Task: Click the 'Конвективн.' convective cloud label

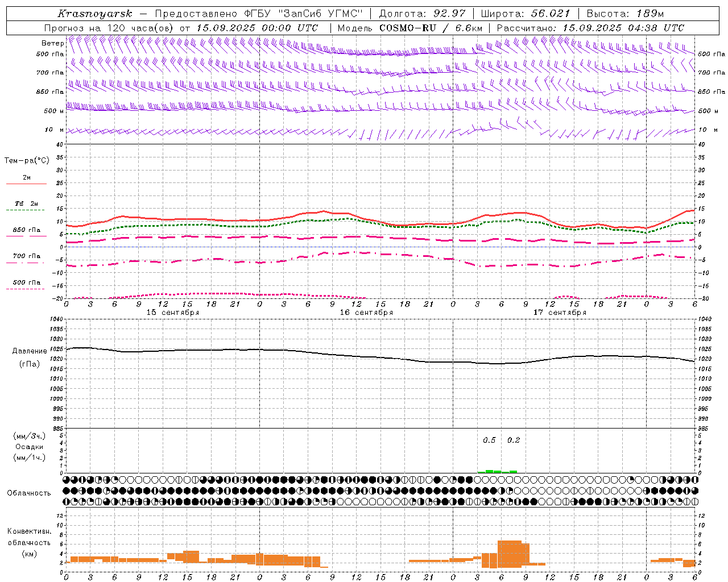Action: pyautogui.click(x=29, y=531)
